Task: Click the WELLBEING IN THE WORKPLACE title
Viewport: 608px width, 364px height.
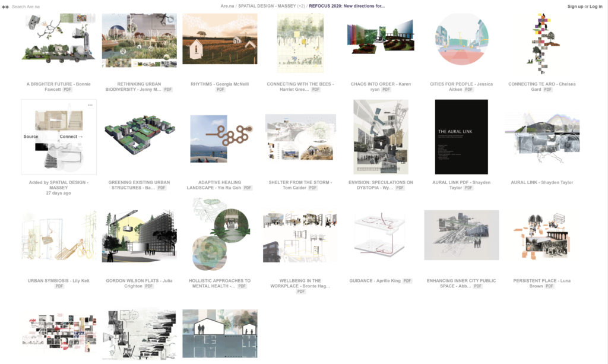Action: point(300,283)
